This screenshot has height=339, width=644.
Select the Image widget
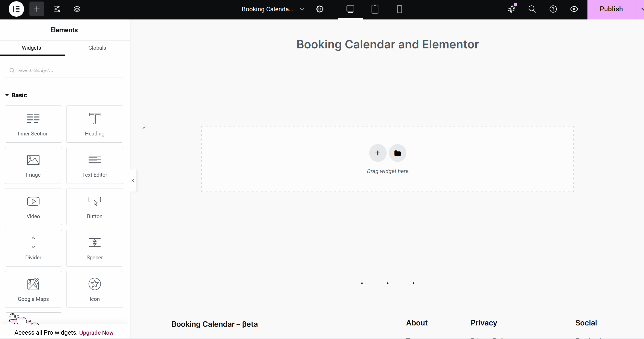pos(33,165)
